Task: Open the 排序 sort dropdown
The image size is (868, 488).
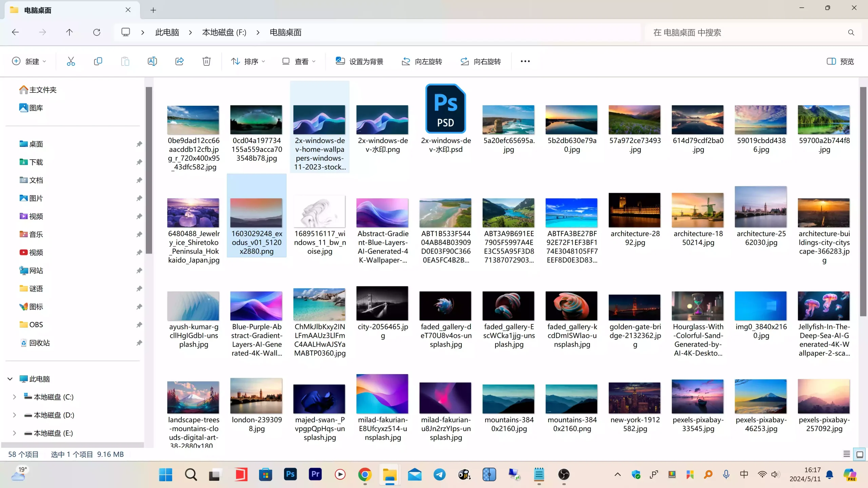Action: pos(248,61)
